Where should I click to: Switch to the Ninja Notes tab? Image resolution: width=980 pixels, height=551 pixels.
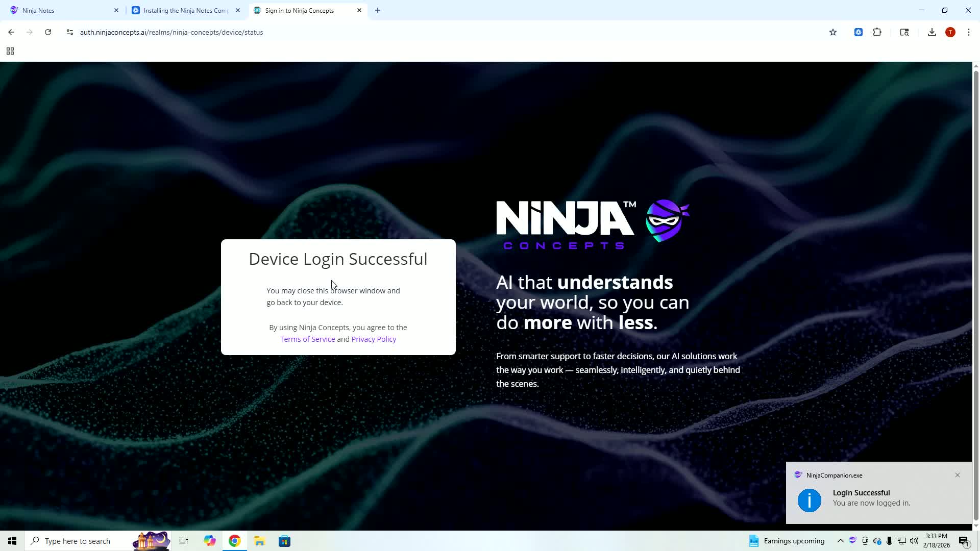64,10
